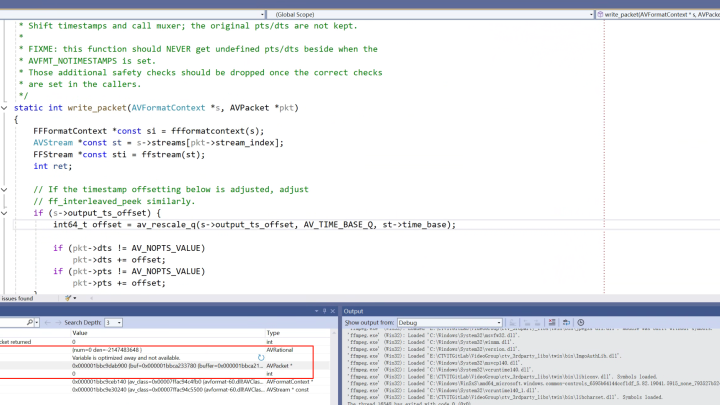This screenshot has height=405, width=720.
Task: Close the Watch panel
Action: [x=331, y=311]
